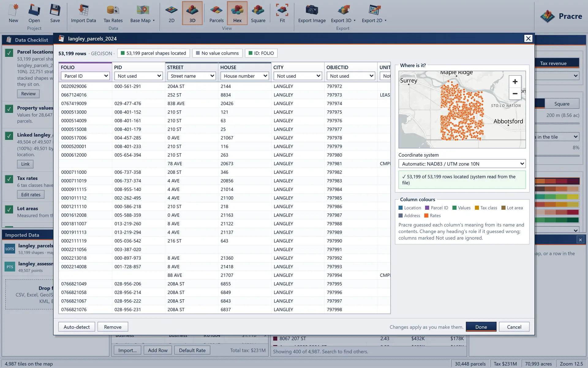Show Parcels view mode
This screenshot has width=588, height=368.
(217, 14)
